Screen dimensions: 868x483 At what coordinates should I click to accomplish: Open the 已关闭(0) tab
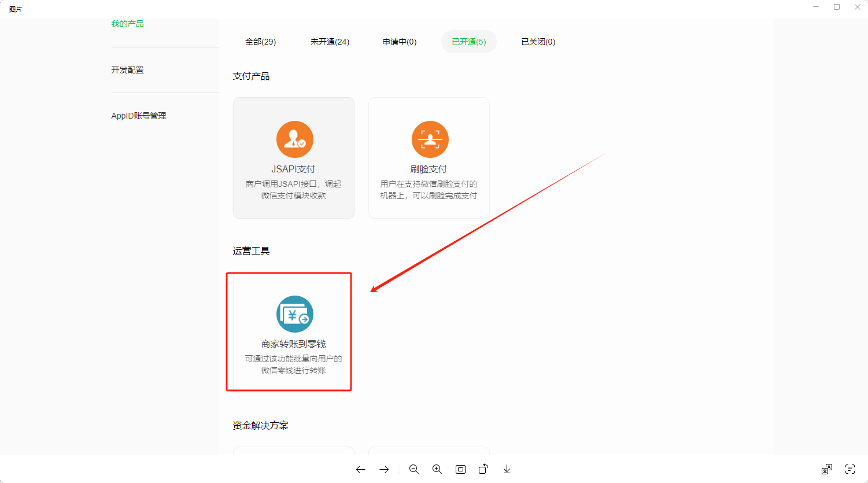pos(538,42)
